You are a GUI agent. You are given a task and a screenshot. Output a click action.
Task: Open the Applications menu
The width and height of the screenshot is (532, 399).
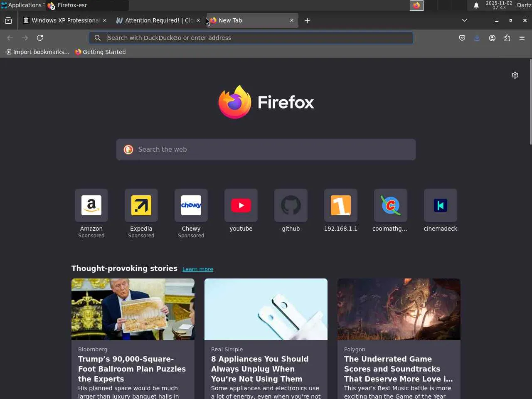click(22, 5)
